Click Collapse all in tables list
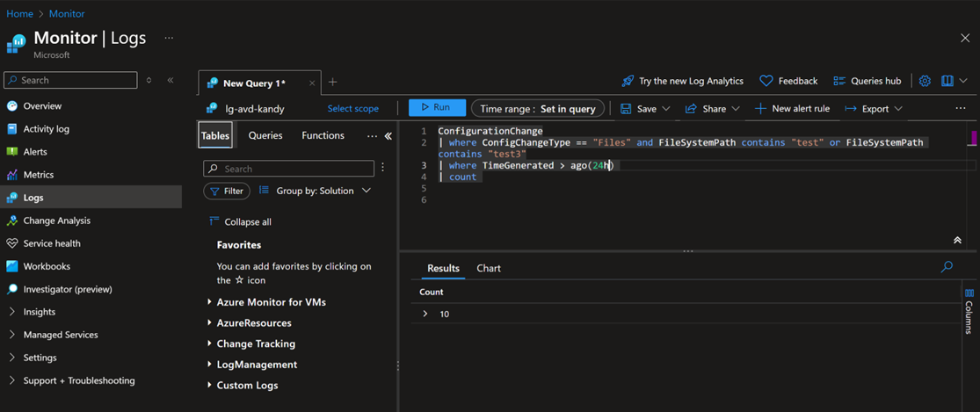Screen dimensions: 980x412 pos(241,221)
